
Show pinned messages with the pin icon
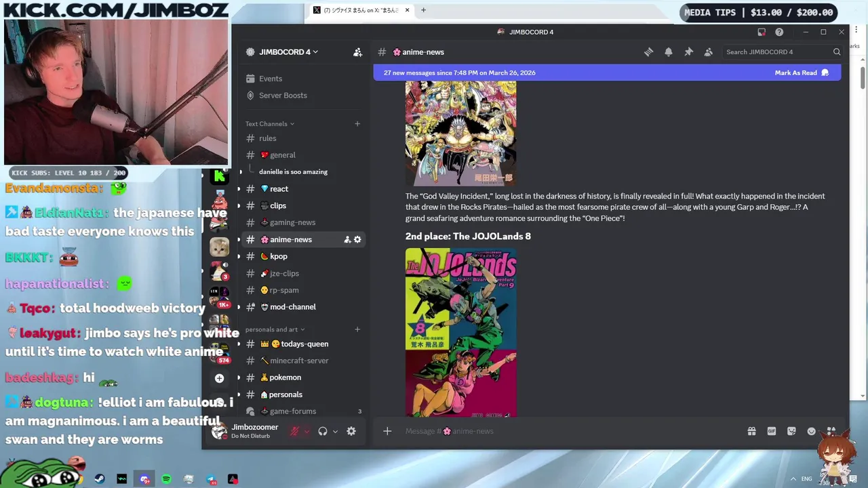click(688, 52)
